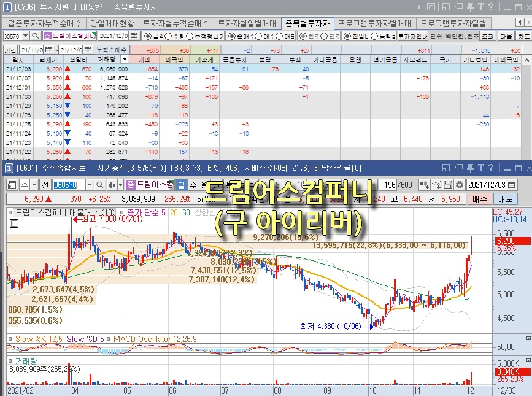Search stock magnifier in chart toolbar

pos(99,185)
